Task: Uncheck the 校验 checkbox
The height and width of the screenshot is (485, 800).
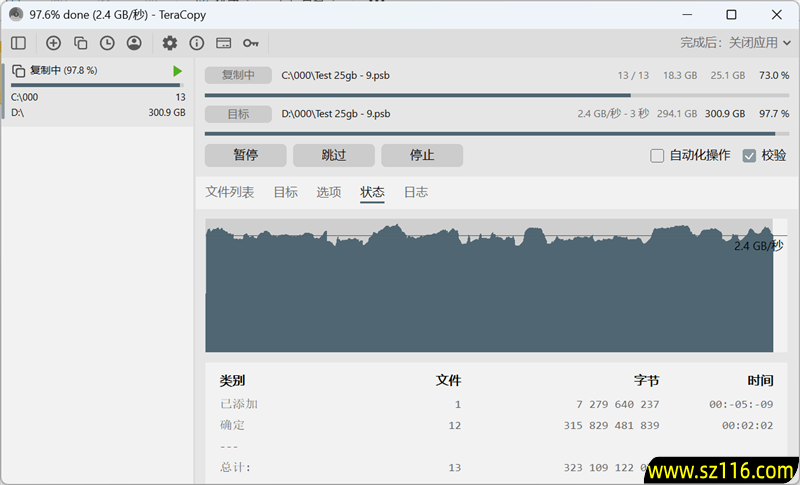Action: coord(749,156)
